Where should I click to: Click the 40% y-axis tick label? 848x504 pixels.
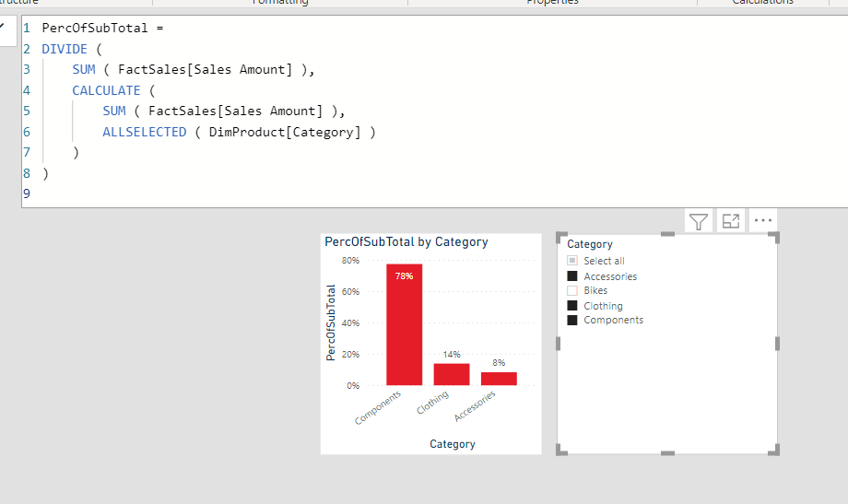tap(350, 322)
